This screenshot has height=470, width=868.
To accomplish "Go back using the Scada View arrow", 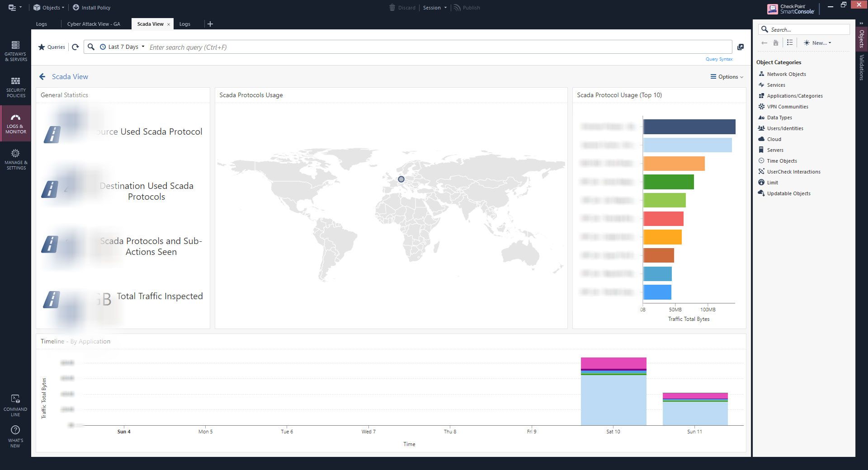I will click(42, 77).
